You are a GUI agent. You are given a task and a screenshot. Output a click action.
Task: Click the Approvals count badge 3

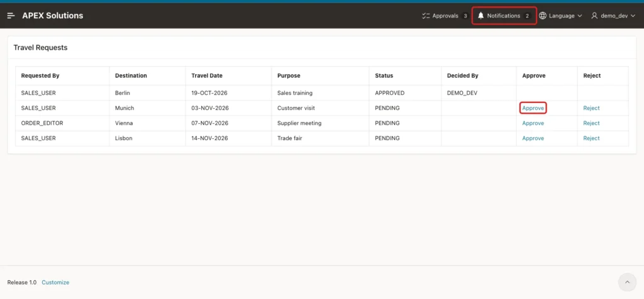tap(465, 16)
